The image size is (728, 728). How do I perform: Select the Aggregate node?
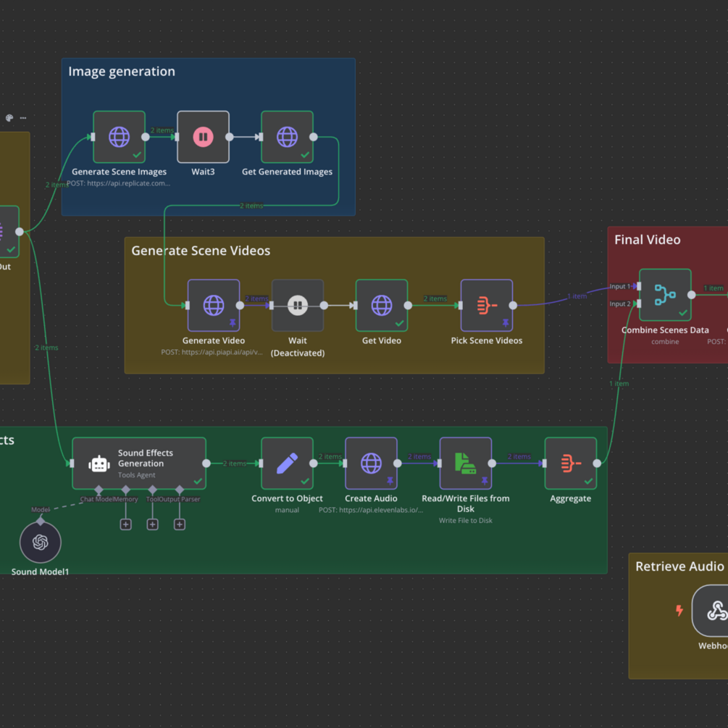click(571, 463)
